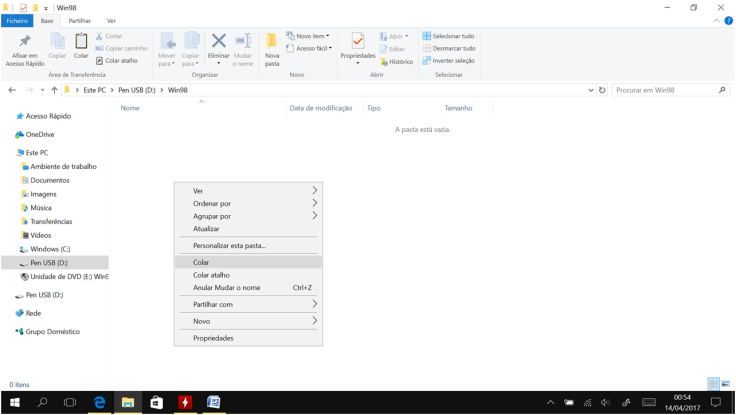Open the Novo item dropdown in ribbon

[x=308, y=36]
